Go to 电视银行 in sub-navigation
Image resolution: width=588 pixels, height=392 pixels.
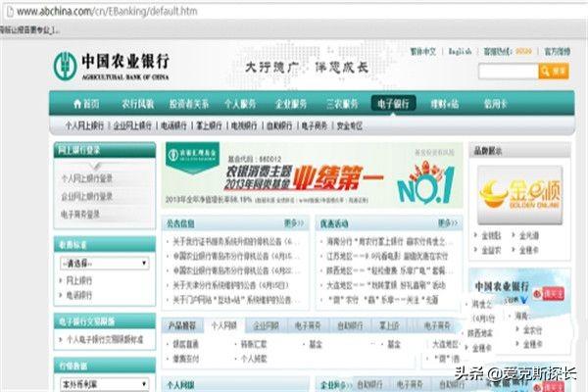tap(244, 125)
